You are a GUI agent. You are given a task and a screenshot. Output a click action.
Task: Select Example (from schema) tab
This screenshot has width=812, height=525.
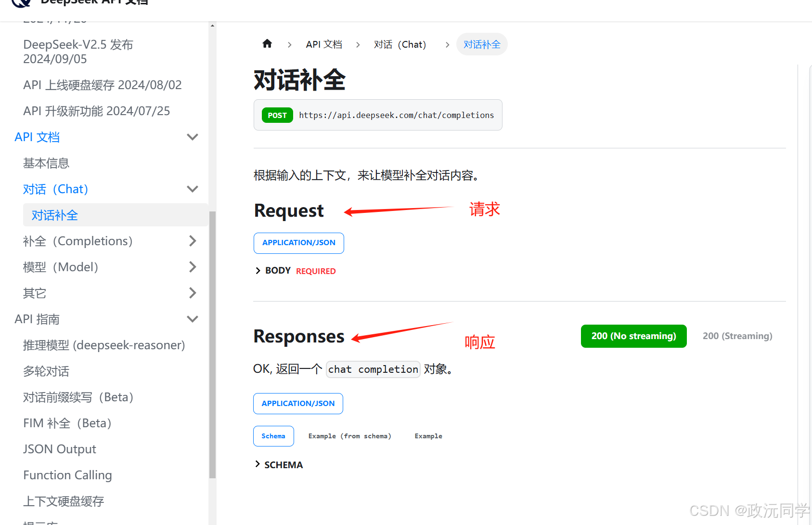click(350, 436)
